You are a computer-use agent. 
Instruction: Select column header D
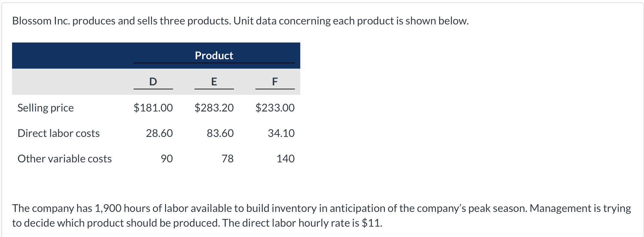pos(153,81)
